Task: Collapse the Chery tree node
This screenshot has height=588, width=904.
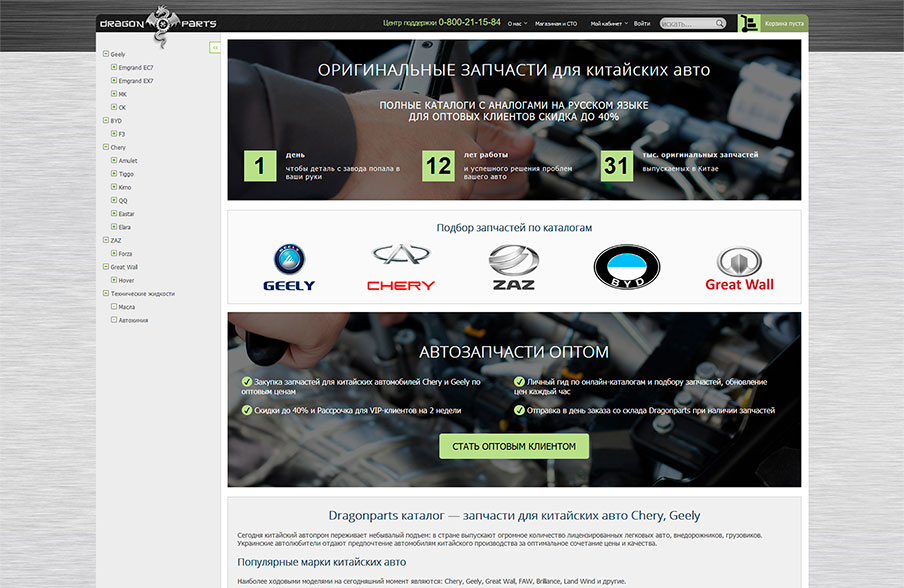Action: [x=106, y=147]
